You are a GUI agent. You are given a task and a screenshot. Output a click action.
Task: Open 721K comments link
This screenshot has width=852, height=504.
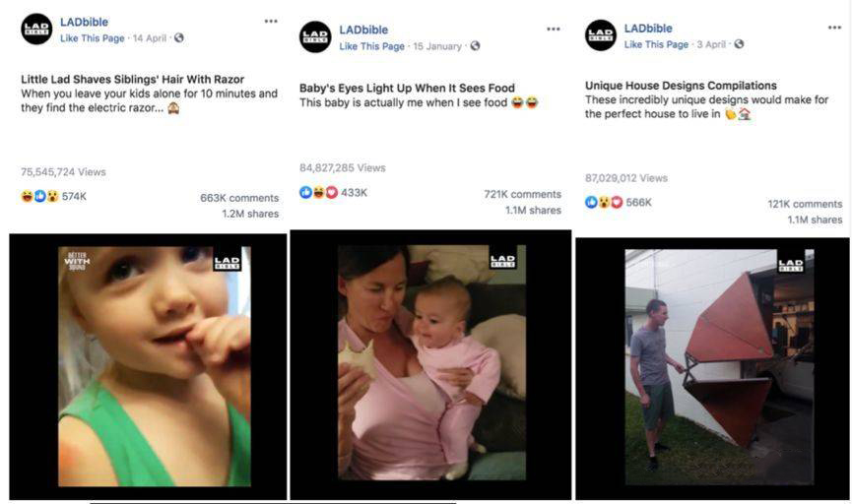point(523,194)
